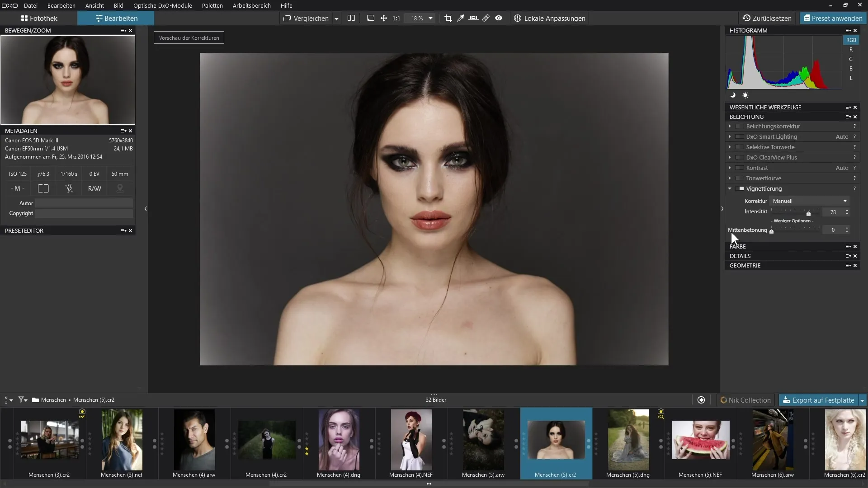Open the Optische DxO-Module menu
The height and width of the screenshot is (488, 868).
tap(163, 5)
